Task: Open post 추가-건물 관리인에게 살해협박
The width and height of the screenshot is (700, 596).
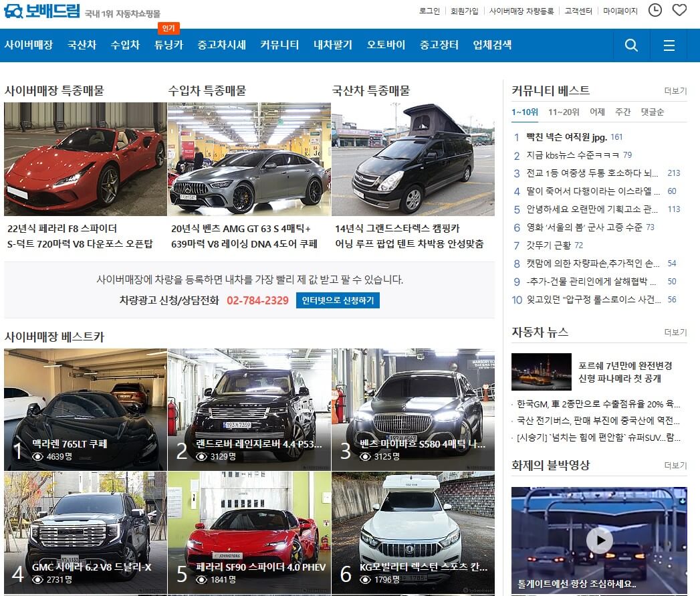Action: (x=591, y=281)
